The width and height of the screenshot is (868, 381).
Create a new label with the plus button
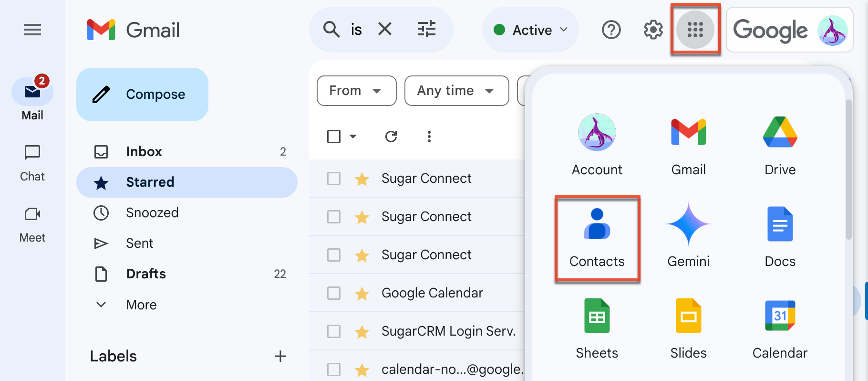(281, 356)
